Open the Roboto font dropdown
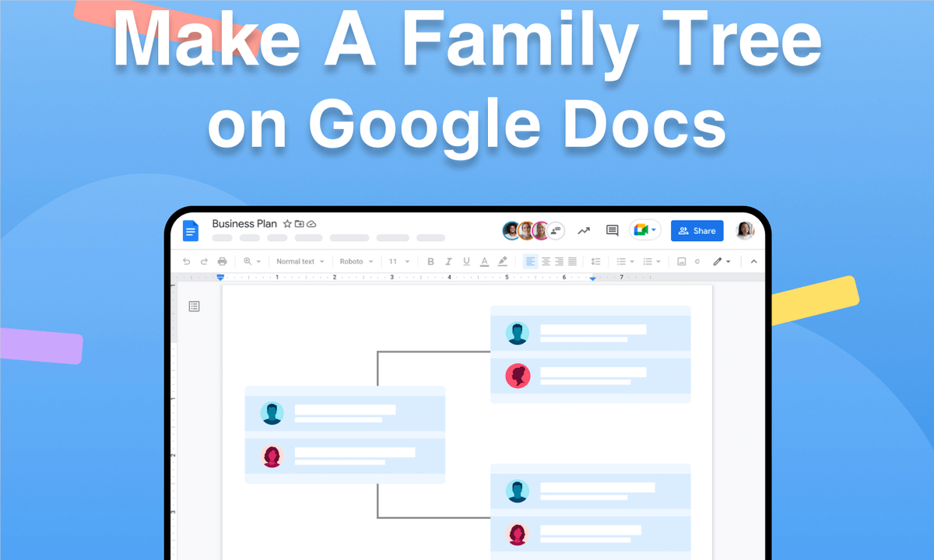The image size is (934, 560). point(356,261)
